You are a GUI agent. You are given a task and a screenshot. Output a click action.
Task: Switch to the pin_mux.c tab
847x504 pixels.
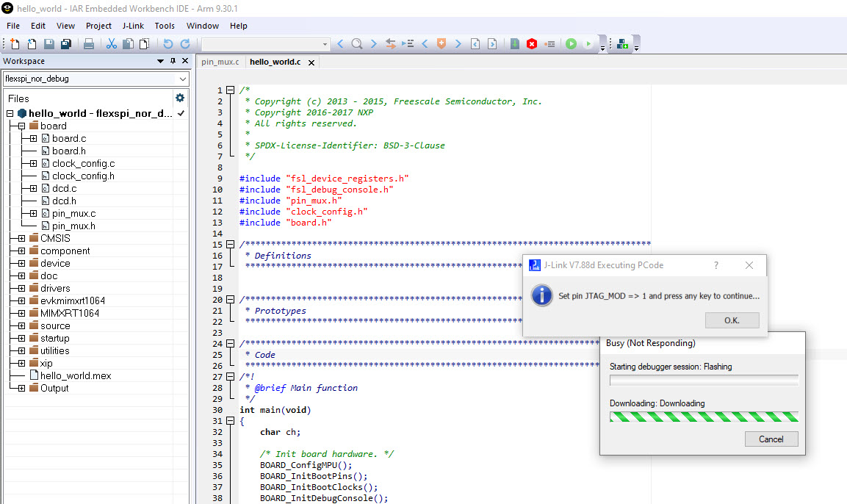220,62
